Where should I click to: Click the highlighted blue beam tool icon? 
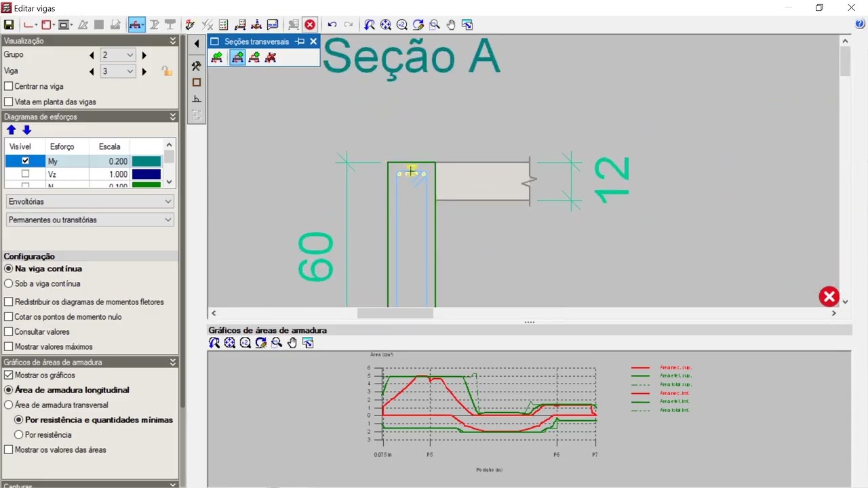point(136,24)
